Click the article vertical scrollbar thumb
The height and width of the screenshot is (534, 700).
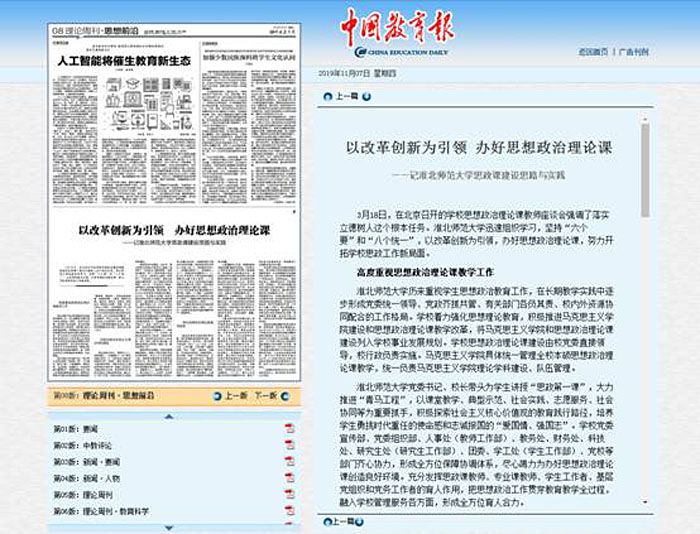[x=645, y=170]
